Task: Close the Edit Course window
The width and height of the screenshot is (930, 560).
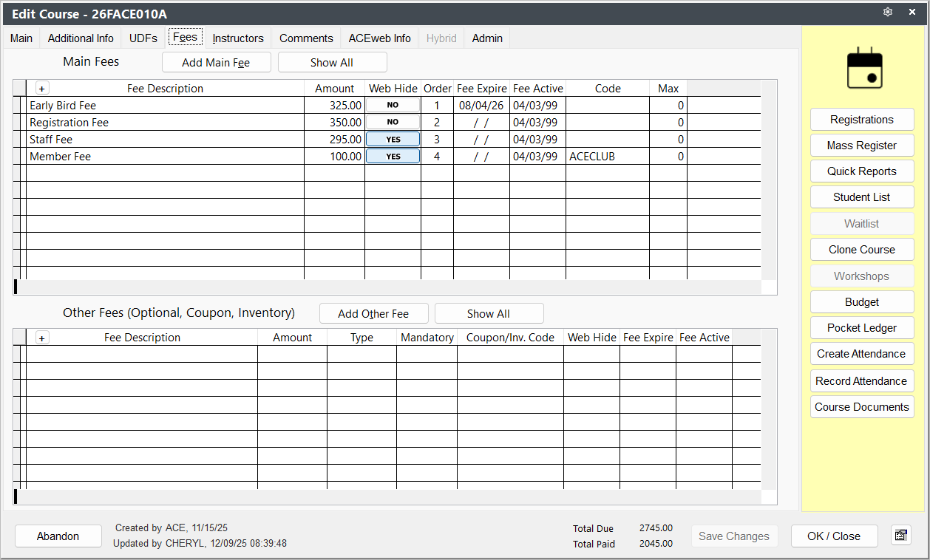Action: 912,13
